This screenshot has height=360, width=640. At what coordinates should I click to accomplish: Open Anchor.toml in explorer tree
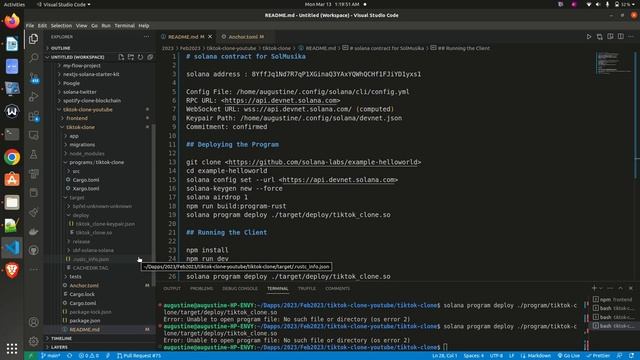click(84, 286)
